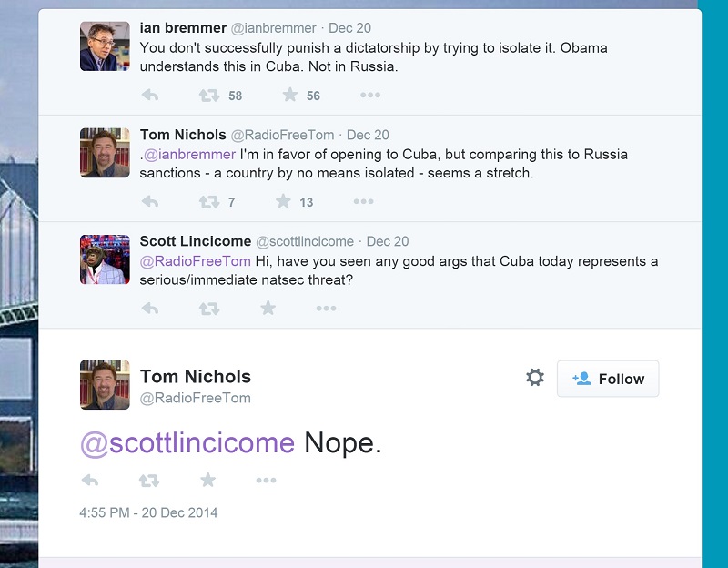The height and width of the screenshot is (568, 728).
Task: Retweet Tom Nichols' Russia sanctions tweet
Action: coord(209,202)
